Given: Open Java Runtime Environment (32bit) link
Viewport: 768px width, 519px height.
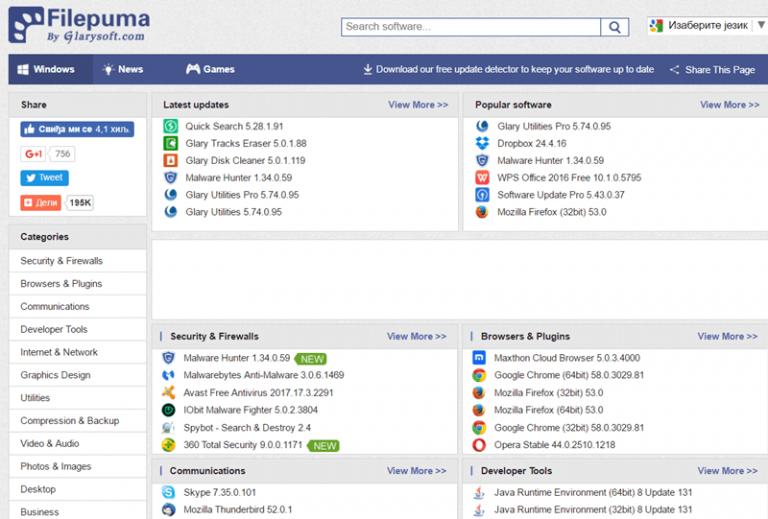Looking at the screenshot, I should pyautogui.click(x=593, y=510).
